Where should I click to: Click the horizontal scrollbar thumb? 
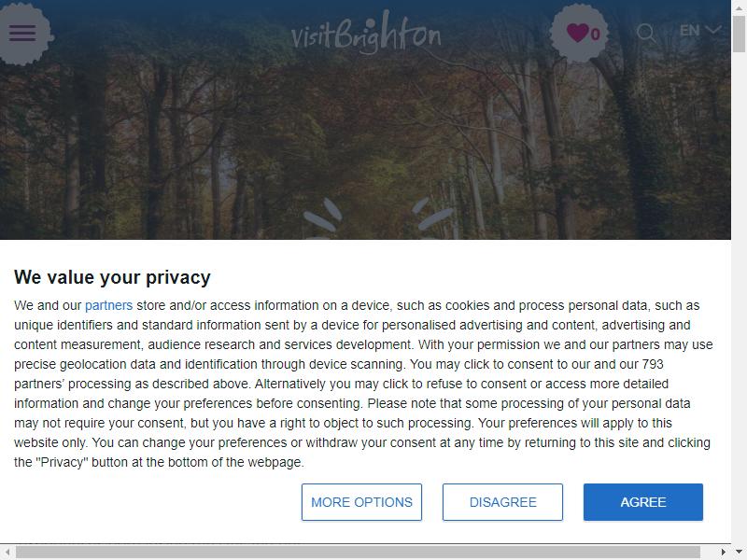pyautogui.click(x=358, y=553)
